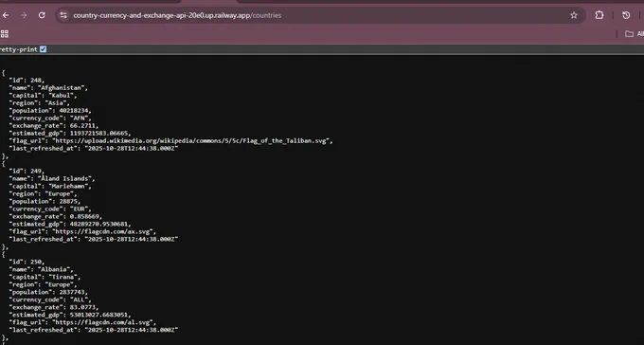
Task: Select exchange rate 66.2711
Action: click(82, 126)
